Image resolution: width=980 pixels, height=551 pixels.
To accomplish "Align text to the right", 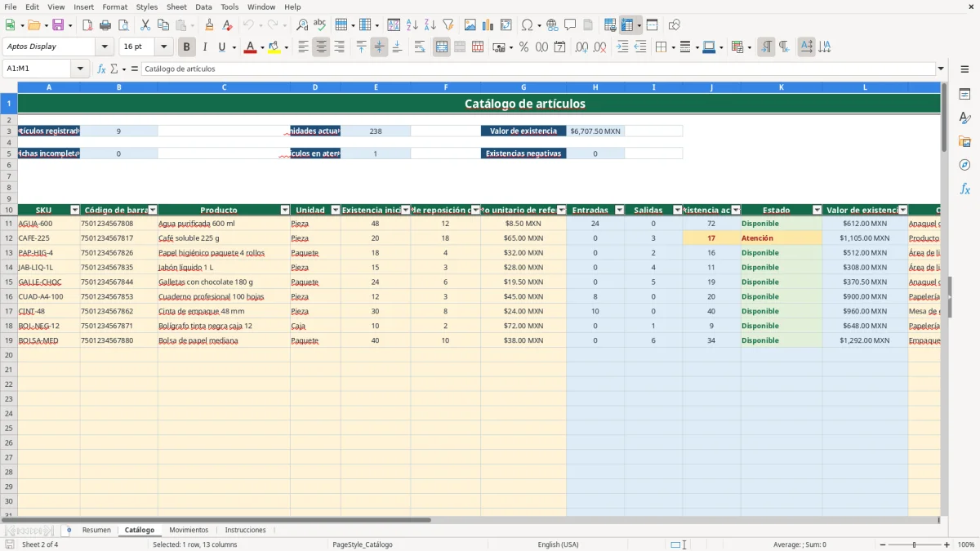I will [x=339, y=47].
